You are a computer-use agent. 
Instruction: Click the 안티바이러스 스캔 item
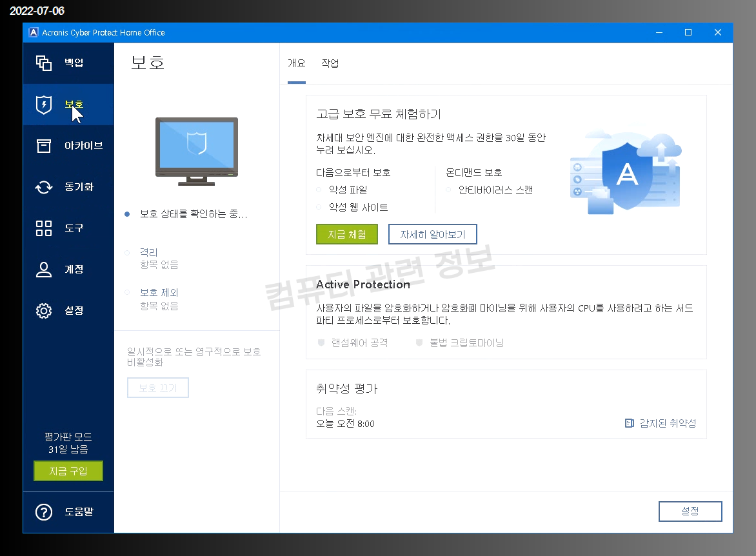pos(495,190)
